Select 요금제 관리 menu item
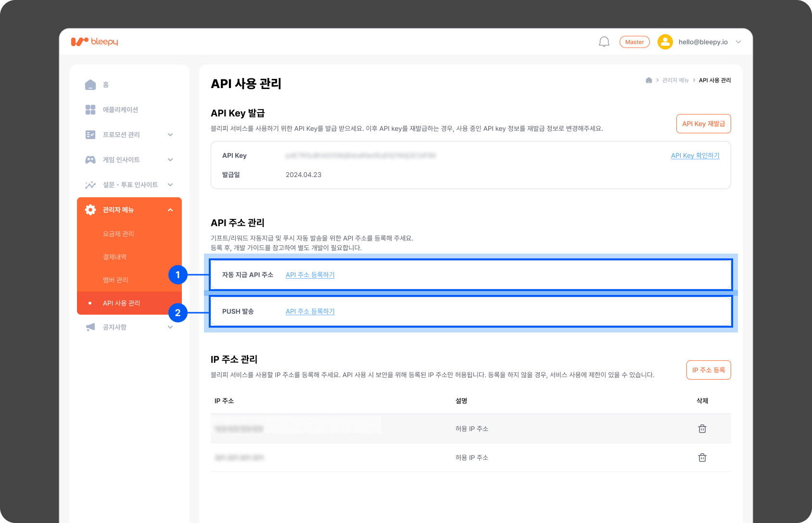 (x=118, y=234)
